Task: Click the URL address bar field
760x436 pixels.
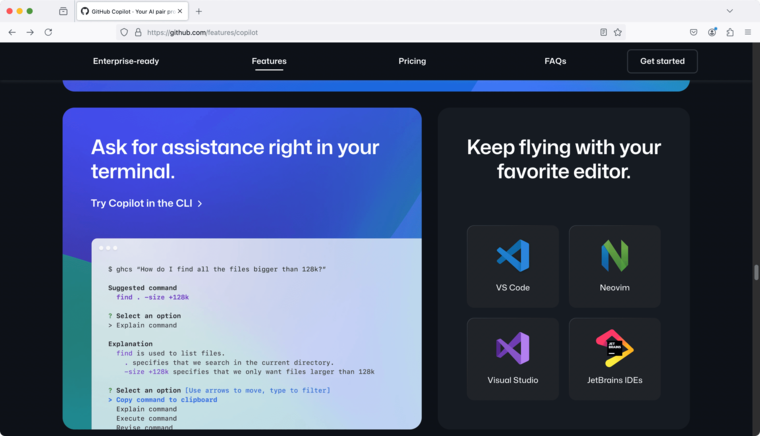Action: point(360,32)
